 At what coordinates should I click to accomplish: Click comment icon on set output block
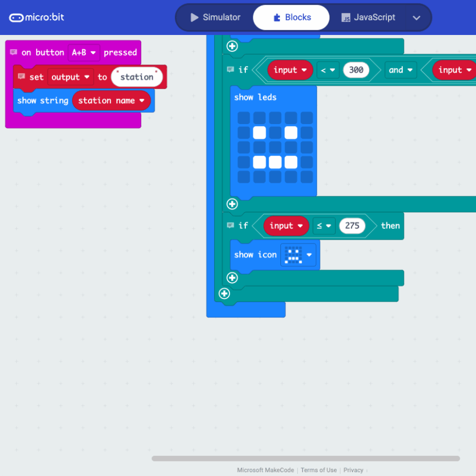click(21, 77)
